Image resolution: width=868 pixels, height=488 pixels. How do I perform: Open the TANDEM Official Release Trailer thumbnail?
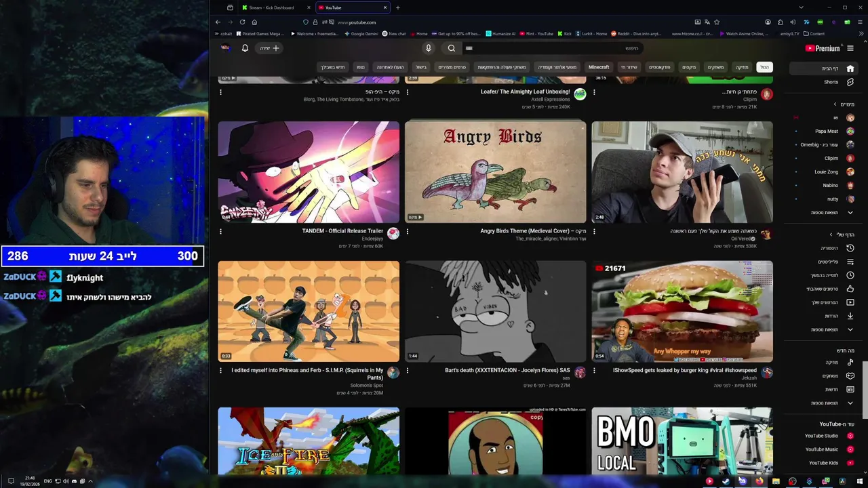[309, 172]
